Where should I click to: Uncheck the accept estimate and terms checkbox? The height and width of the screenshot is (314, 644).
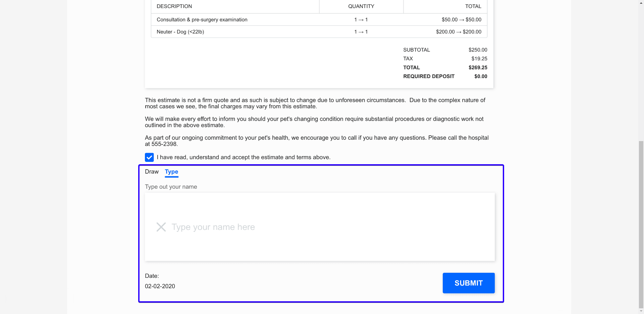click(149, 158)
